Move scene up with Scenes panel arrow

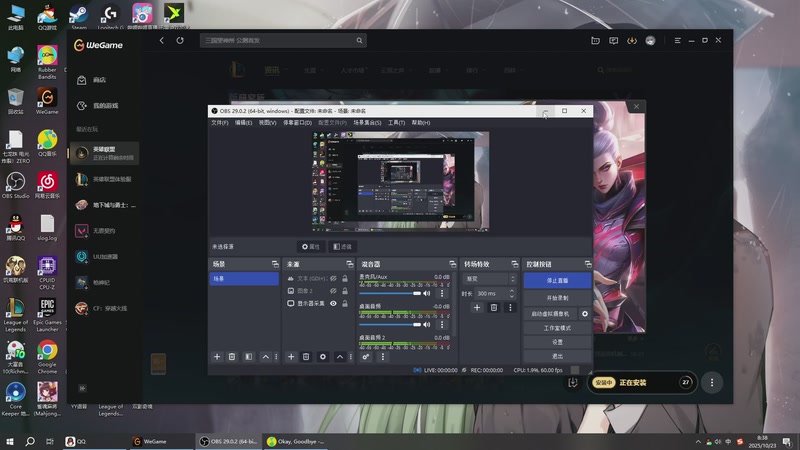(x=265, y=357)
